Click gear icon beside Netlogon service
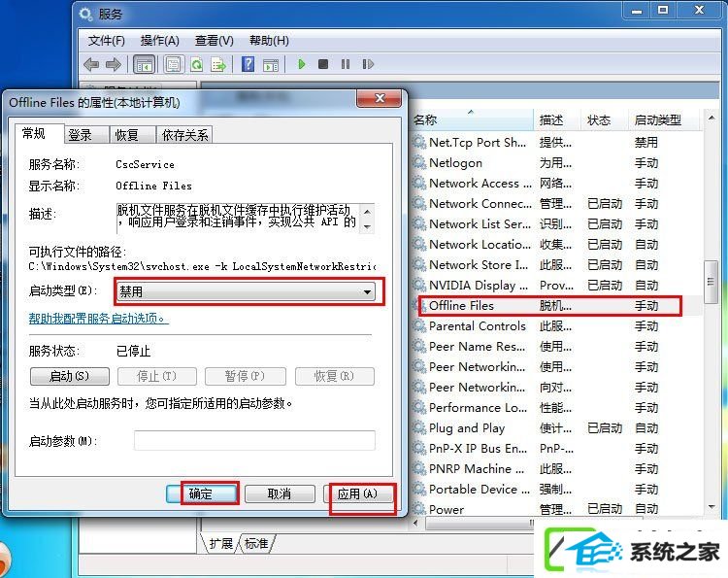The image size is (728, 578). point(419,162)
